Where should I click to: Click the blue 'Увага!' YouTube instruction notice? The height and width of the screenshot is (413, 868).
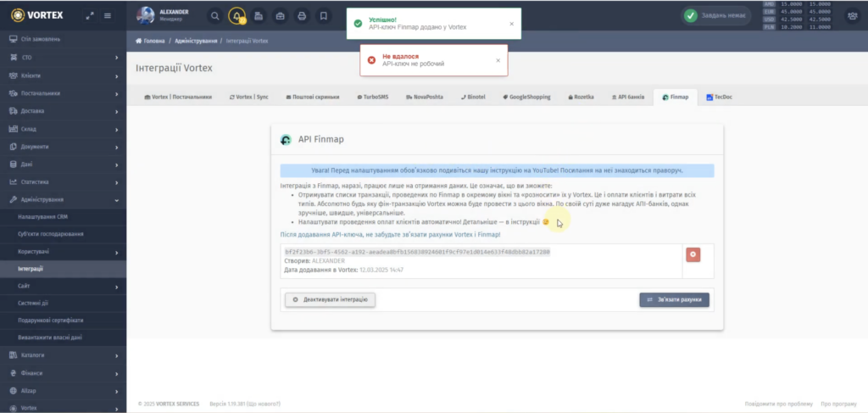pos(497,170)
